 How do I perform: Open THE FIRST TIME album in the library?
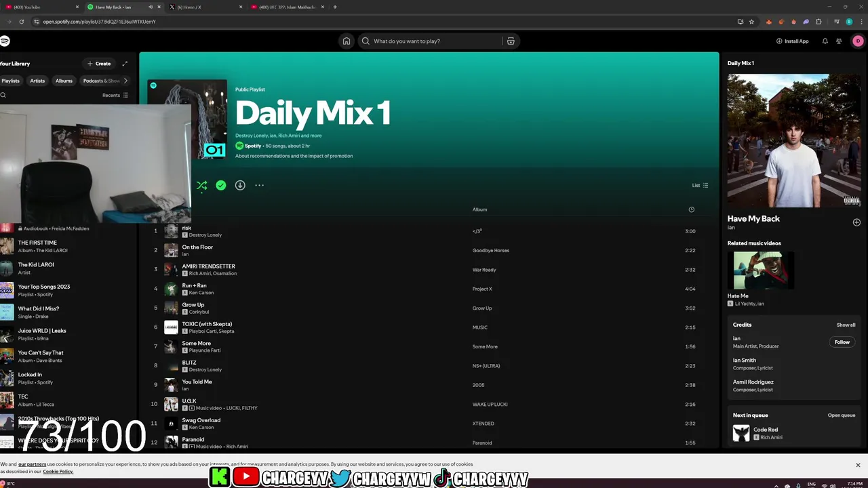(68, 246)
